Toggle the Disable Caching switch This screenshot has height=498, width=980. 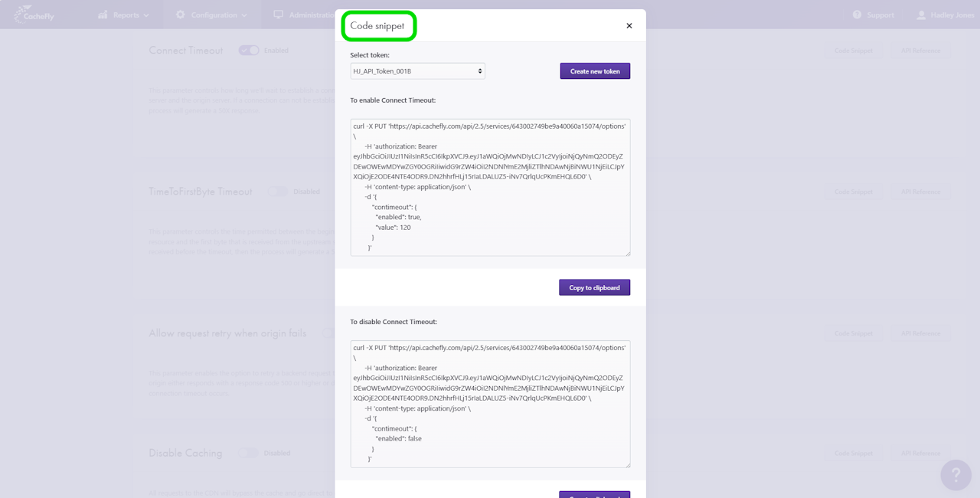248,453
